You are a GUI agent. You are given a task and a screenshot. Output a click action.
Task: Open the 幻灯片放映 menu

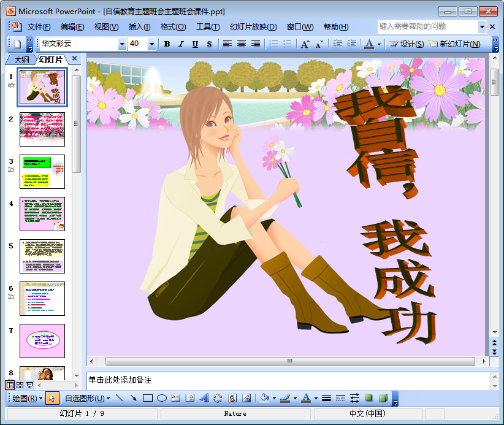[253, 27]
